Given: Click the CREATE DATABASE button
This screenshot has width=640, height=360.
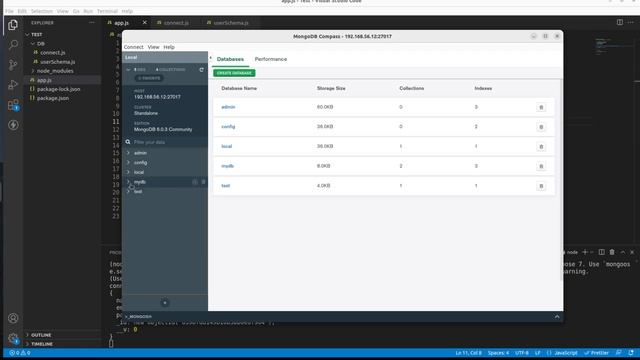Looking at the screenshot, I should point(234,73).
